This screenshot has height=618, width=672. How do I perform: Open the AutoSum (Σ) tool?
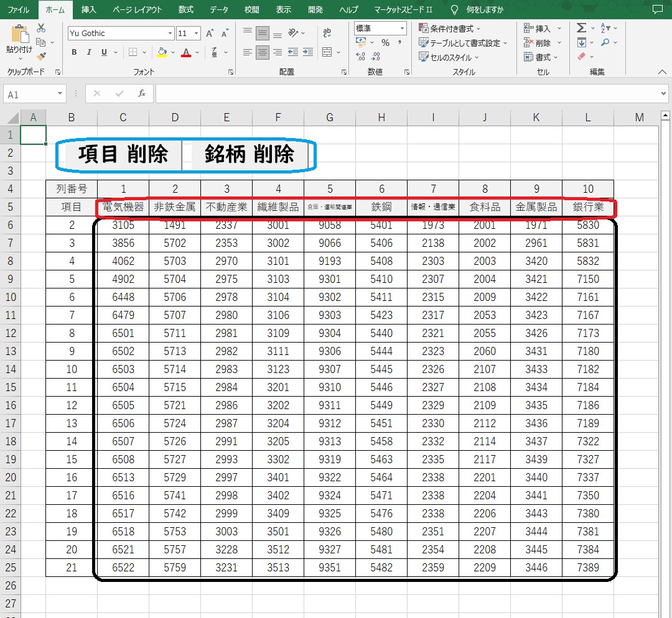(581, 28)
